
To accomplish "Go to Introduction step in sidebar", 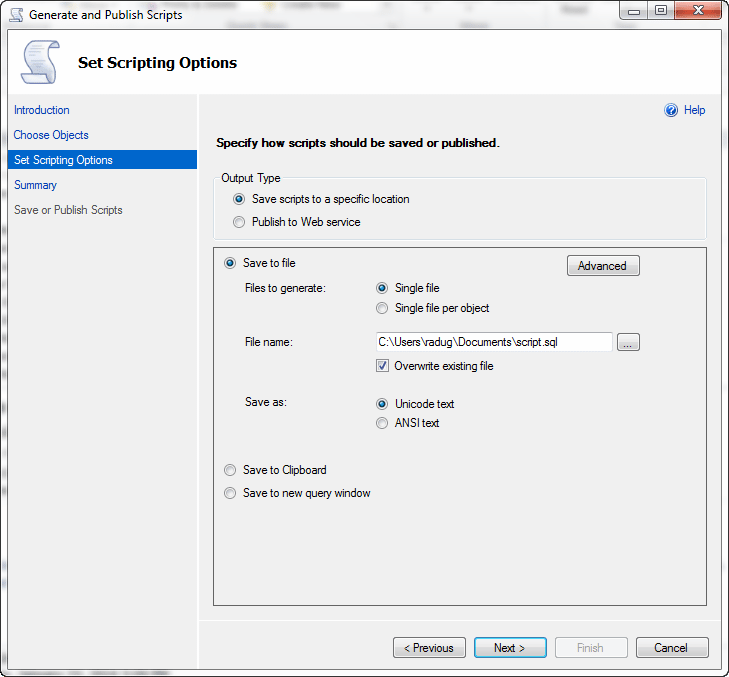I will click(x=41, y=110).
